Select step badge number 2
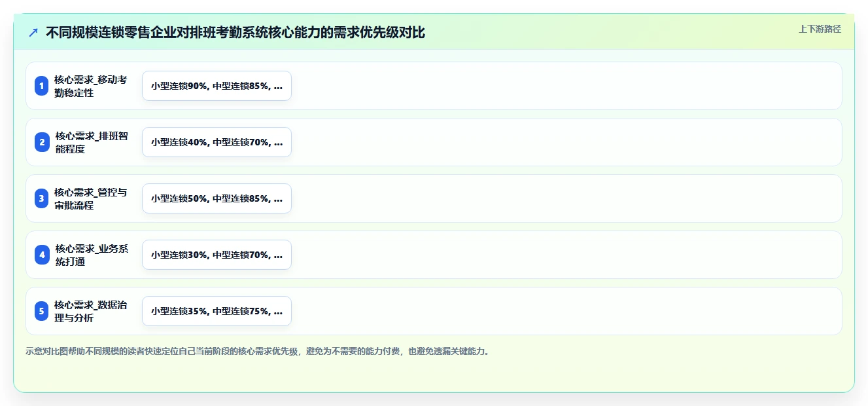 (42, 142)
